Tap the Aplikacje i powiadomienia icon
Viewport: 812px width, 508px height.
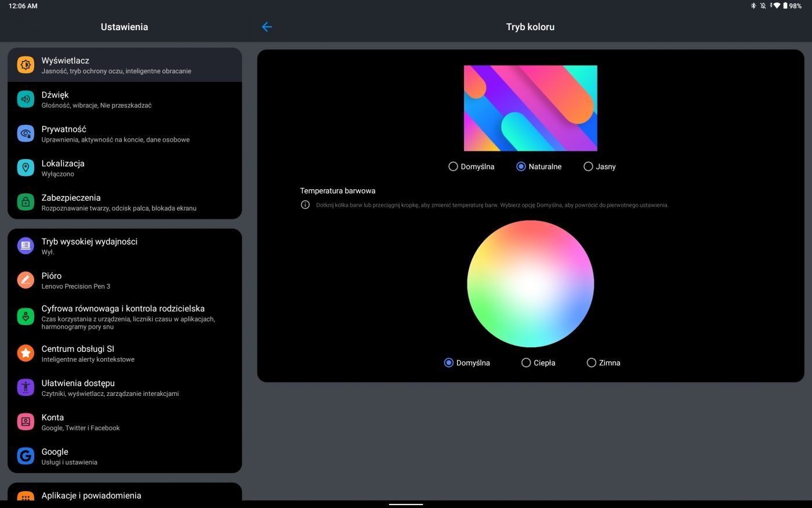(26, 496)
